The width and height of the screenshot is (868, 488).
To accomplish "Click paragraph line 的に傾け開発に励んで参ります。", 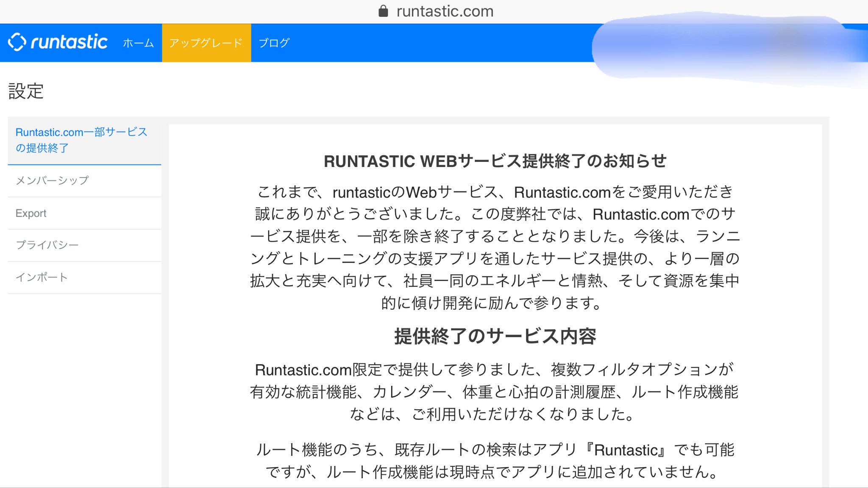I will tap(492, 303).
